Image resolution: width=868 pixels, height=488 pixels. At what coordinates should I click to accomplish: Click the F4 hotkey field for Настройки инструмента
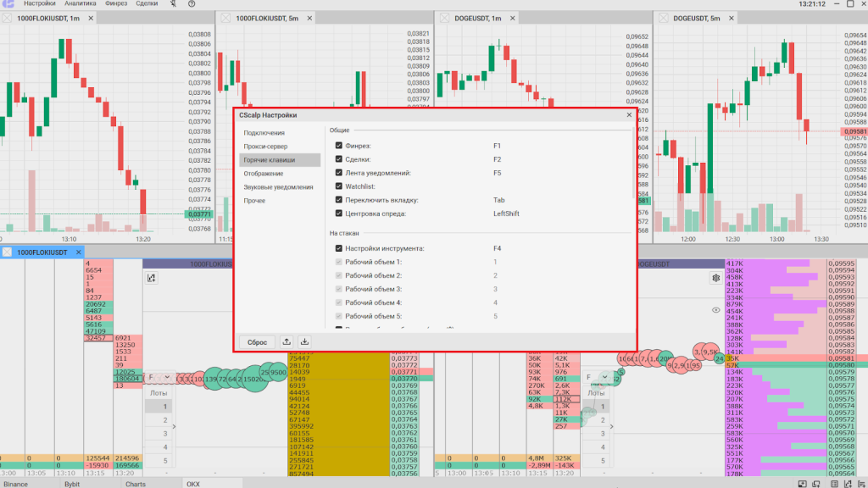[x=498, y=248]
